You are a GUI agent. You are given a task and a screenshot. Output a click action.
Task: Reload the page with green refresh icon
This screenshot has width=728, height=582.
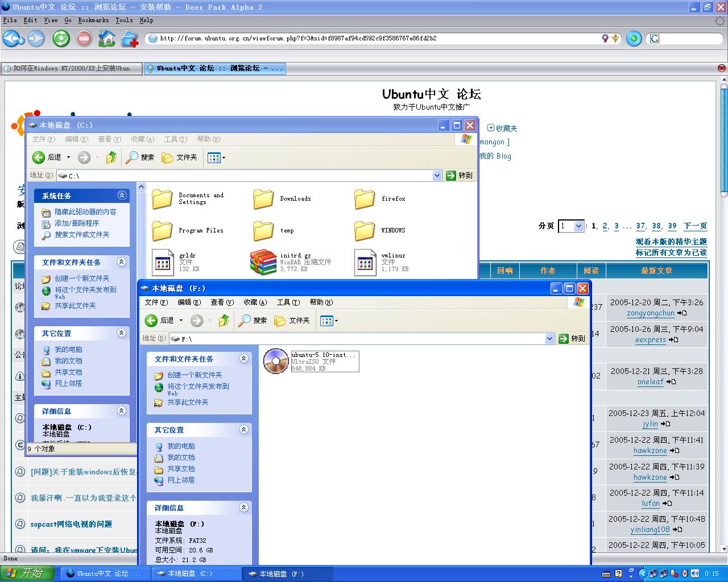(61, 39)
